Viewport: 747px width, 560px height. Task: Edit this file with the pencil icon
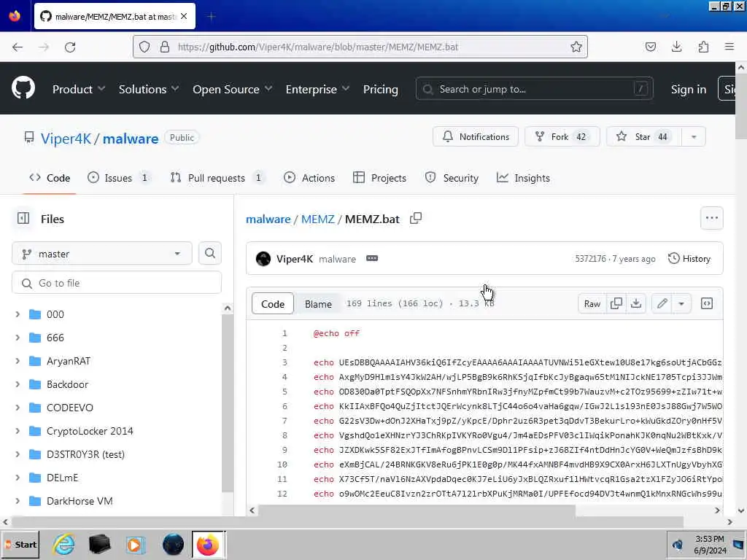click(x=662, y=304)
